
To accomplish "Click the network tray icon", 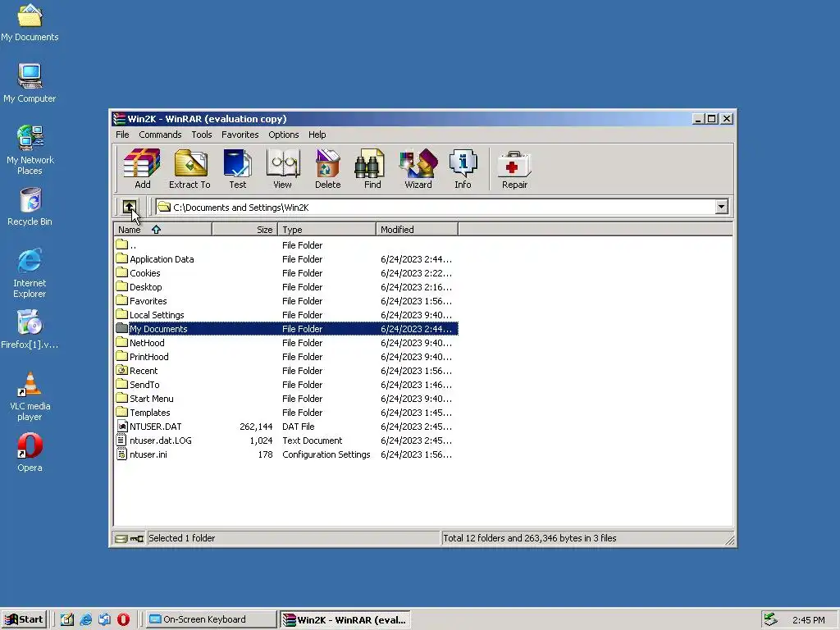I will [x=770, y=619].
